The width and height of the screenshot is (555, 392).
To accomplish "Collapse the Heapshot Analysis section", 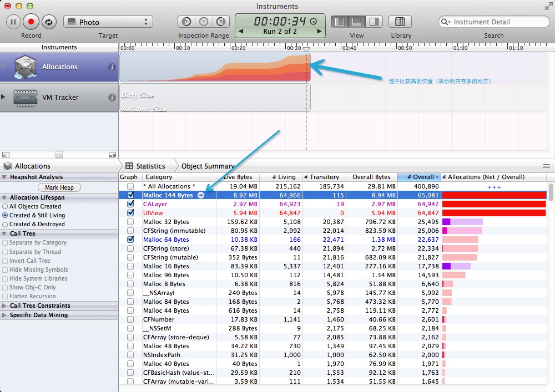I will click(4, 177).
